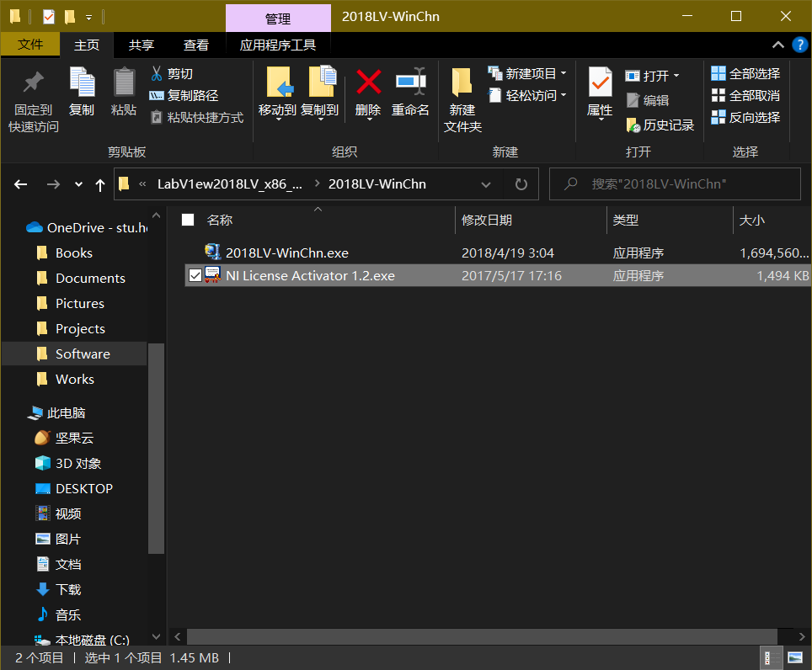812x670 pixels.
Task: Go up one folder level arrow
Action: [x=100, y=184]
